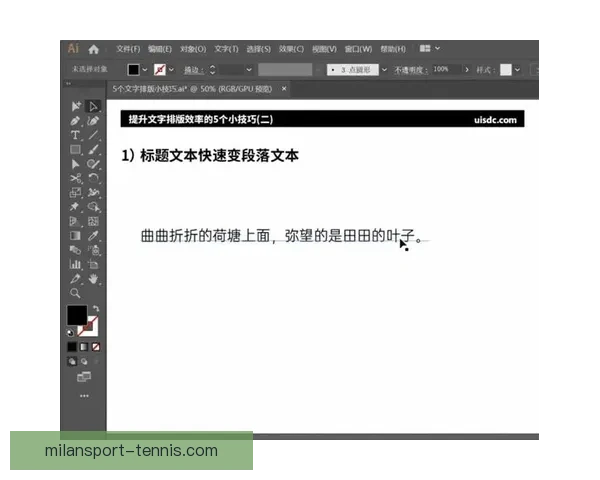Open the control bar fill color dropdown arrow
This screenshot has height=480, width=600.
click(144, 70)
